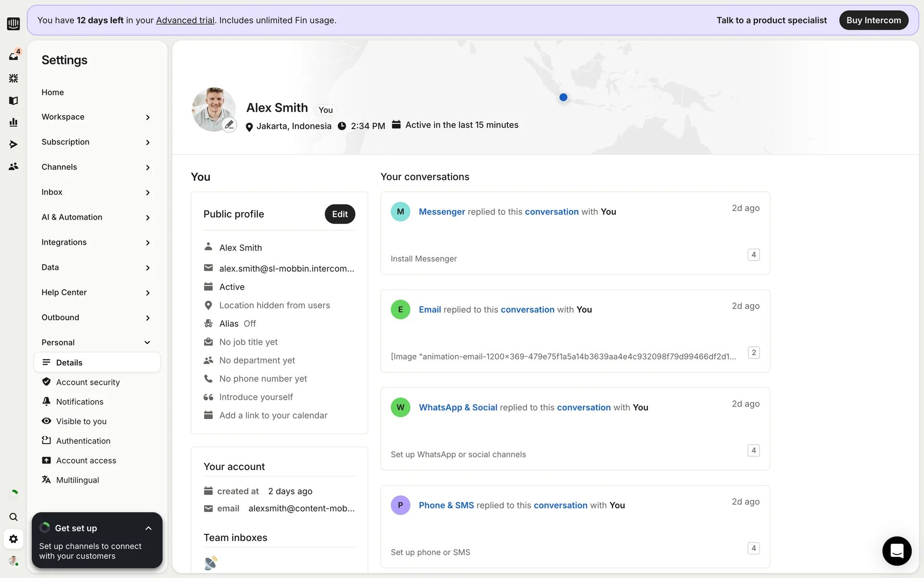Open the Reports bar chart icon
Screen dimensions: 924x578
[x=13, y=122]
